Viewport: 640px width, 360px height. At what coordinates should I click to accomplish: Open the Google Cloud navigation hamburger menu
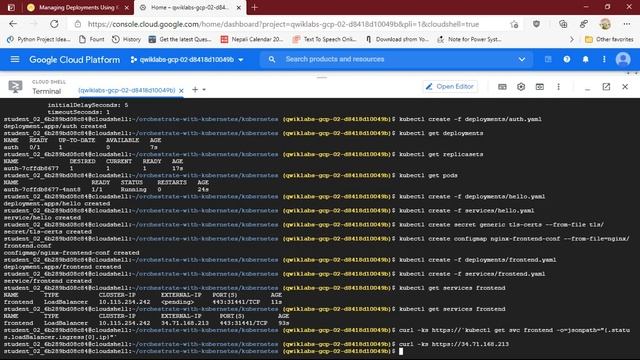[15, 60]
